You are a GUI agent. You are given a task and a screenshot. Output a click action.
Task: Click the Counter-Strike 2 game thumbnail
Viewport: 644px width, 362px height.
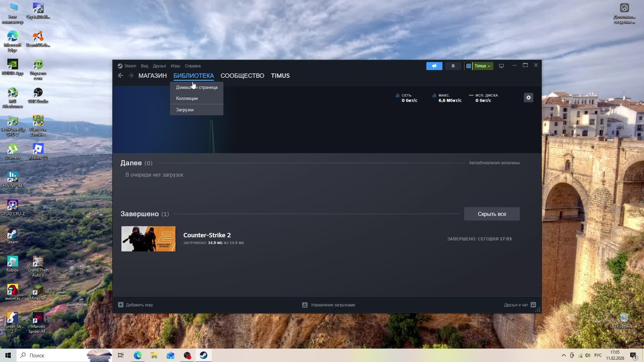[x=148, y=239]
